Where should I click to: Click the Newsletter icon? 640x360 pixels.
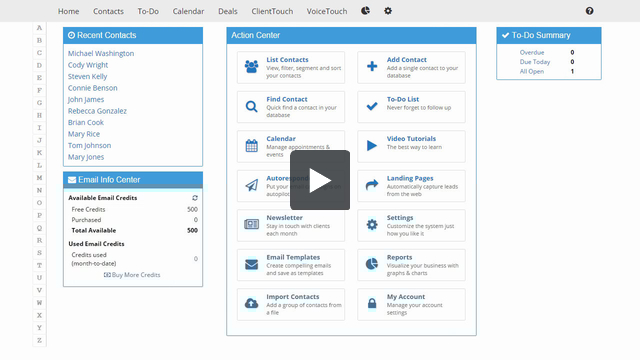[251, 224]
